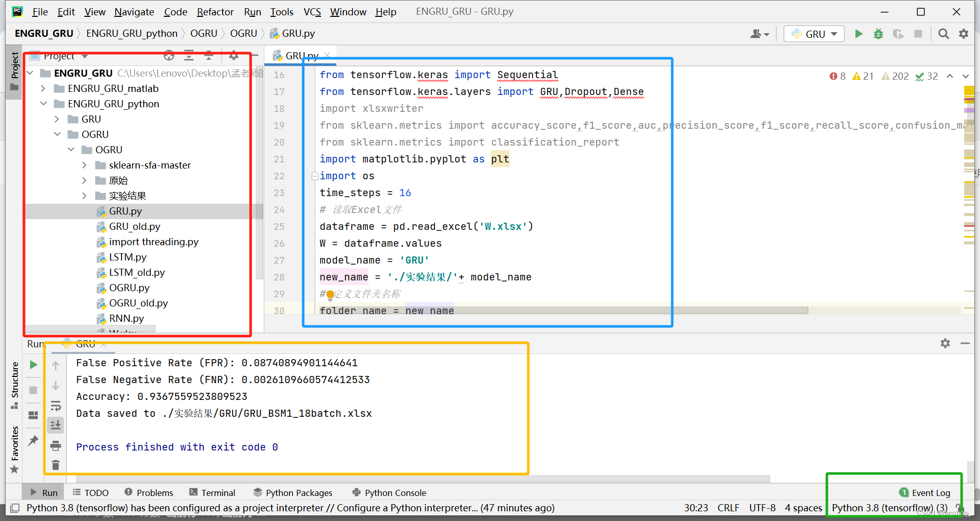This screenshot has width=980, height=521.
Task: Open the Problems tool tab
Action: pos(149,492)
